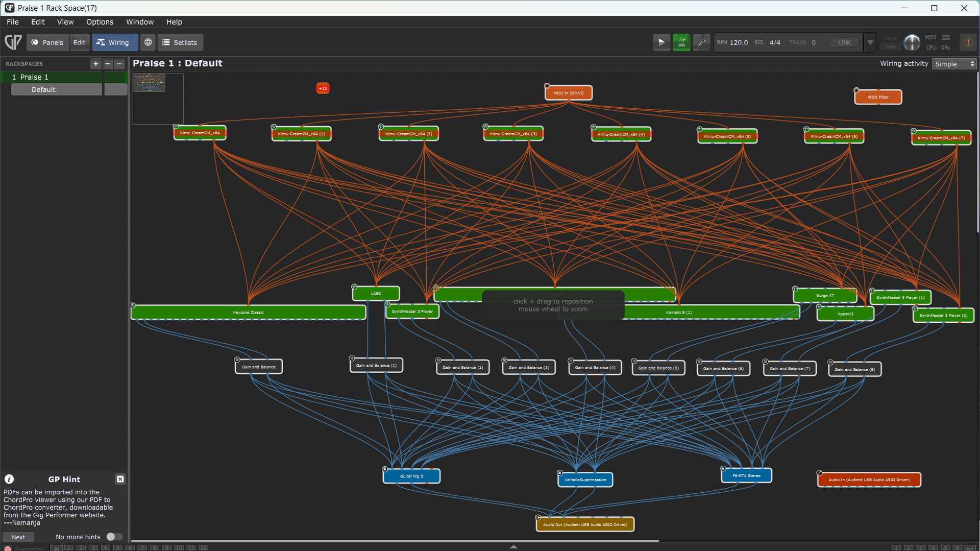Click the Next hint button
The height and width of the screenshot is (551, 980).
[x=18, y=537]
